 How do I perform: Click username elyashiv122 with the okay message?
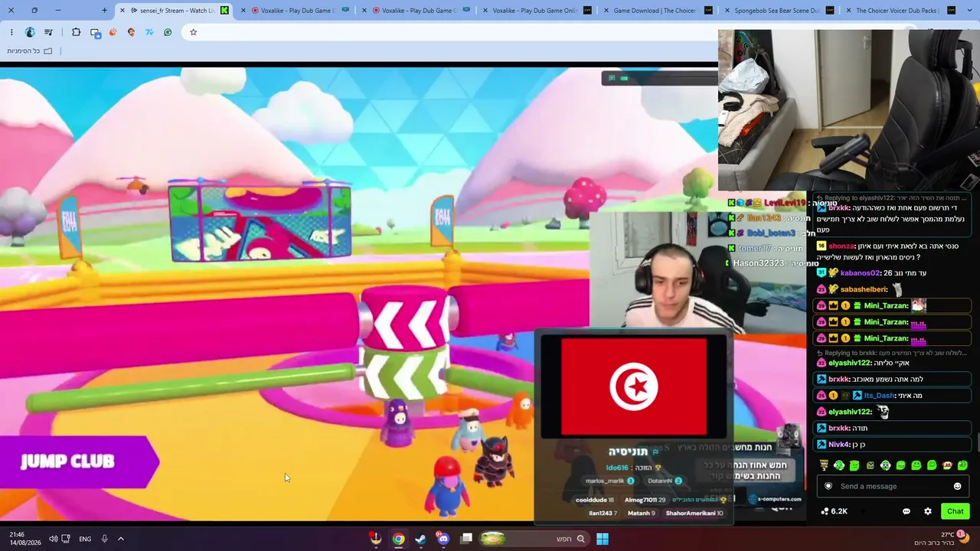849,363
